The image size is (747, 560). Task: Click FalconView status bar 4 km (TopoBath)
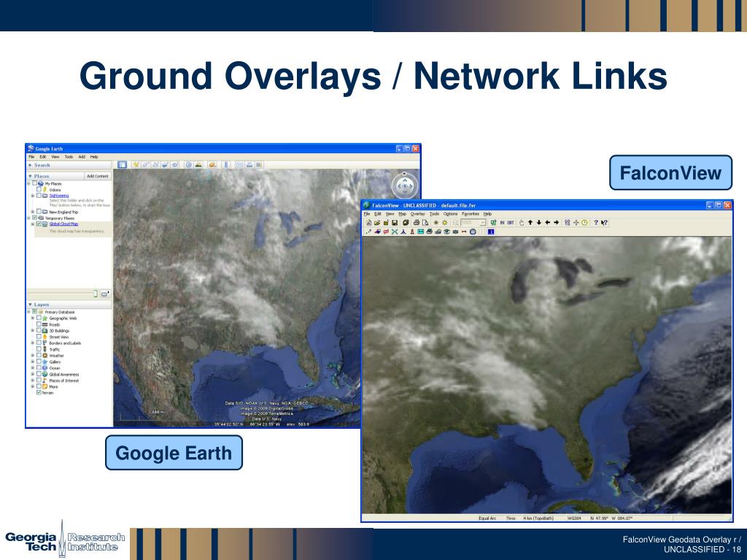(539, 518)
